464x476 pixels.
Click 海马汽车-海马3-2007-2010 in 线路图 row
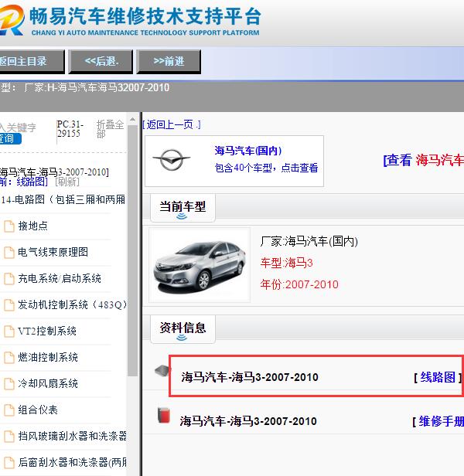tap(250, 377)
